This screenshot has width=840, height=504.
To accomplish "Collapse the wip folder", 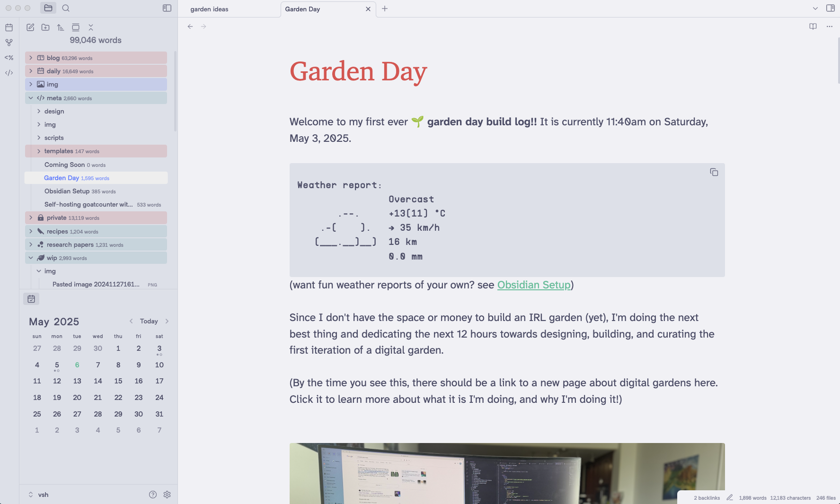I will pos(96,258).
